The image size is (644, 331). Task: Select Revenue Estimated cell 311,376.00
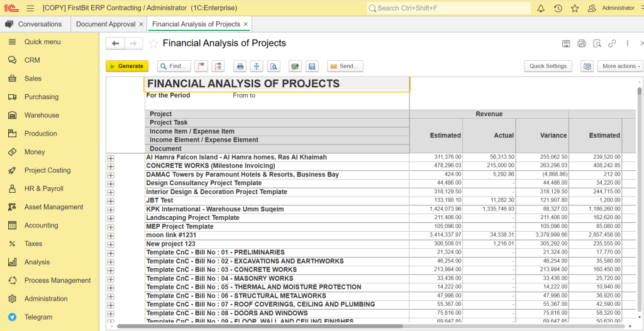coord(436,157)
